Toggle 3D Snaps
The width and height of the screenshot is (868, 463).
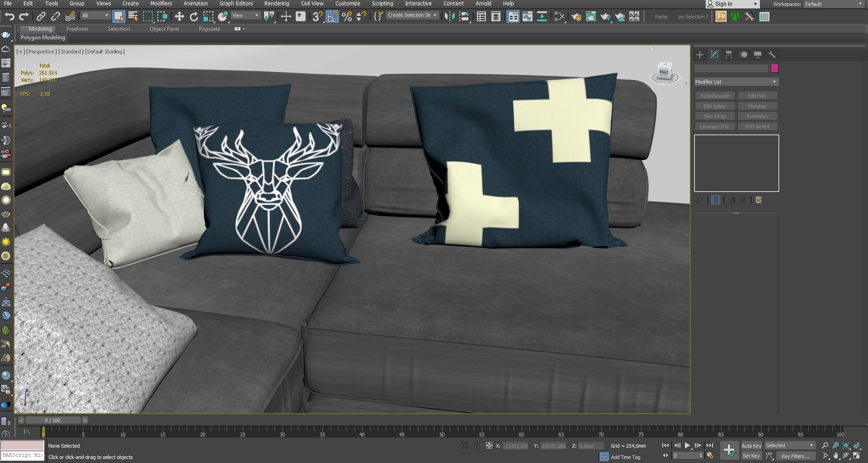coord(317,17)
